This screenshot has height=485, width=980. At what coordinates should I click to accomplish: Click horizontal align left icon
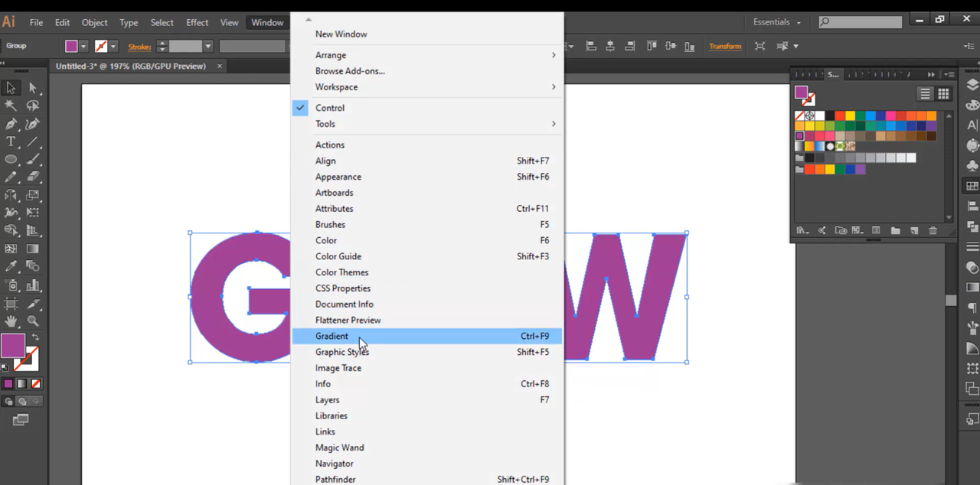[591, 46]
